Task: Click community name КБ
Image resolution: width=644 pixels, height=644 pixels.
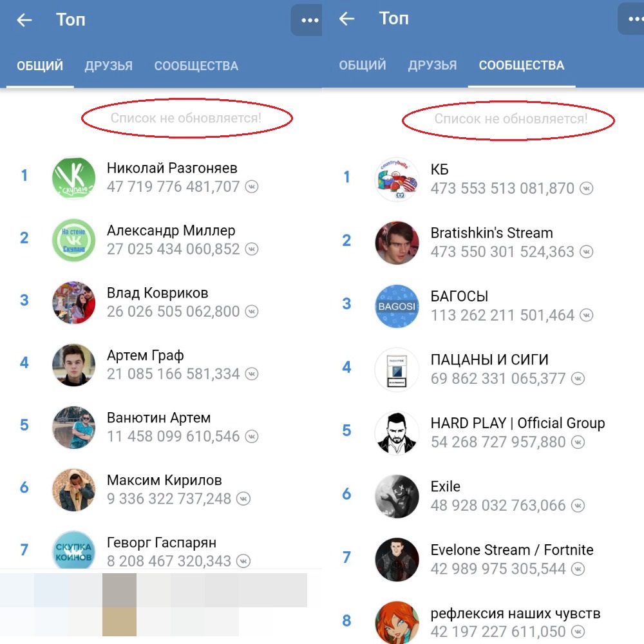Action: (x=439, y=169)
